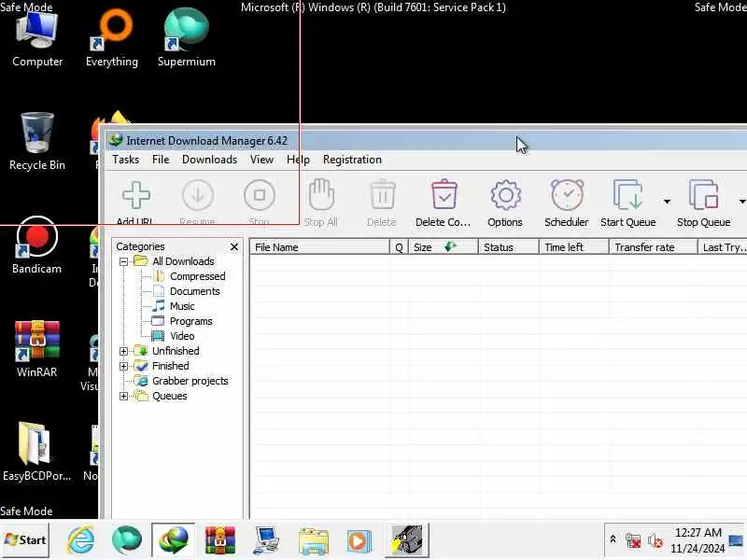Select the All Downloads category
The height and width of the screenshot is (560, 747).
[x=183, y=261]
